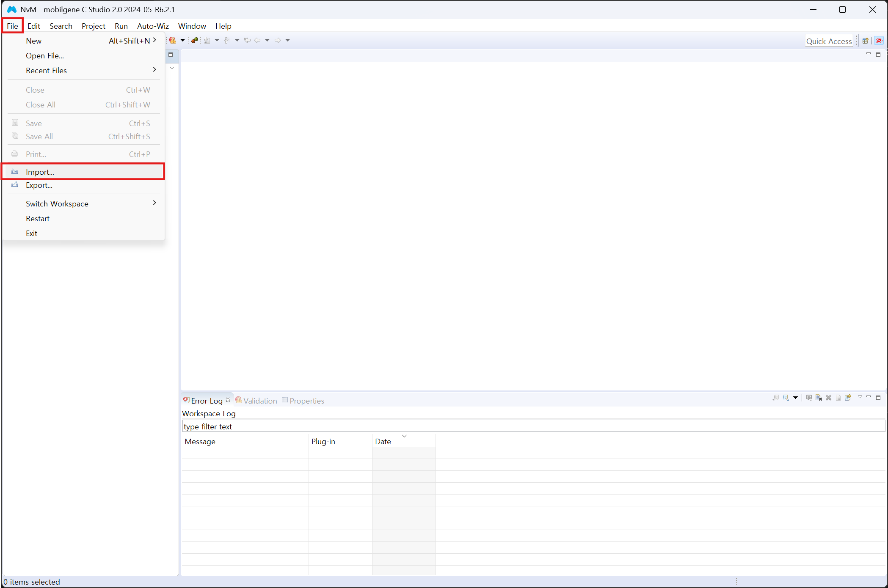Open the Window menu
The height and width of the screenshot is (588, 888).
tap(192, 26)
